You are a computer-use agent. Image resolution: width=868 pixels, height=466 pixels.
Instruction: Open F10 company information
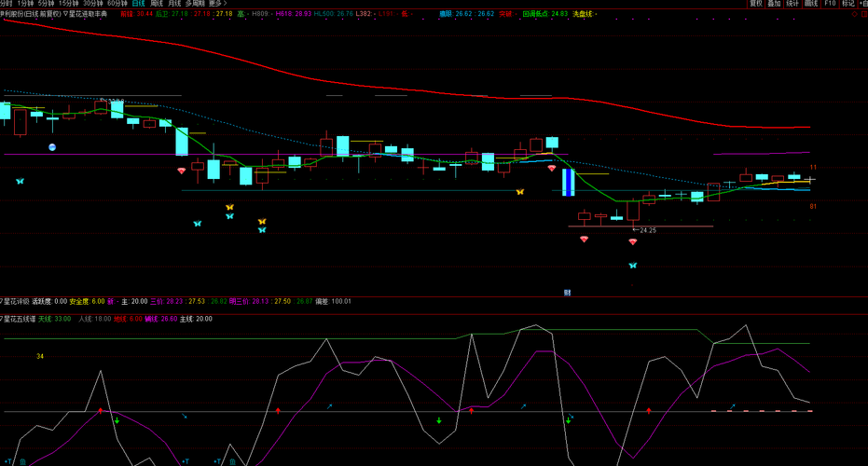(831, 4)
